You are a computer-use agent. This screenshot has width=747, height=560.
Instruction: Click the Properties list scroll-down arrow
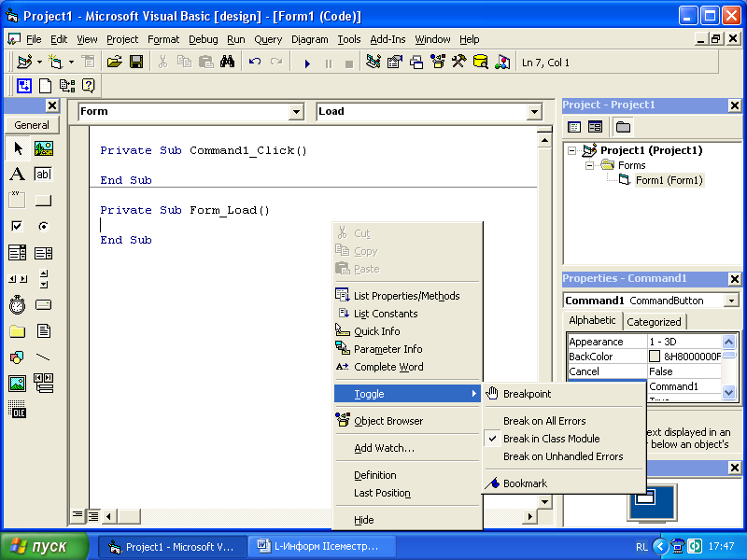(729, 393)
